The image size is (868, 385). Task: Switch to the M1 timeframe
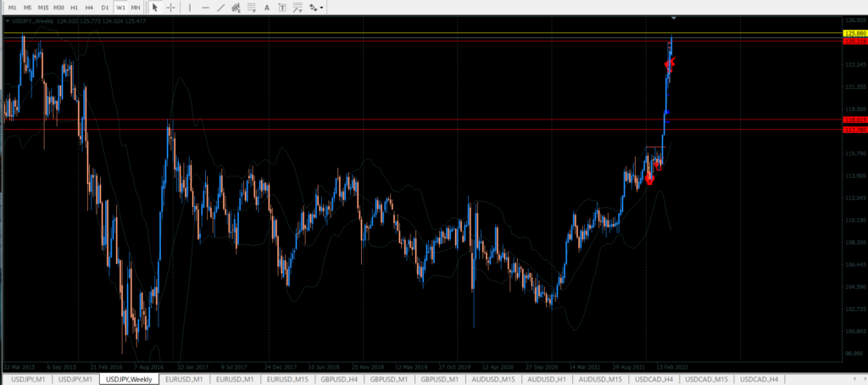click(x=12, y=7)
